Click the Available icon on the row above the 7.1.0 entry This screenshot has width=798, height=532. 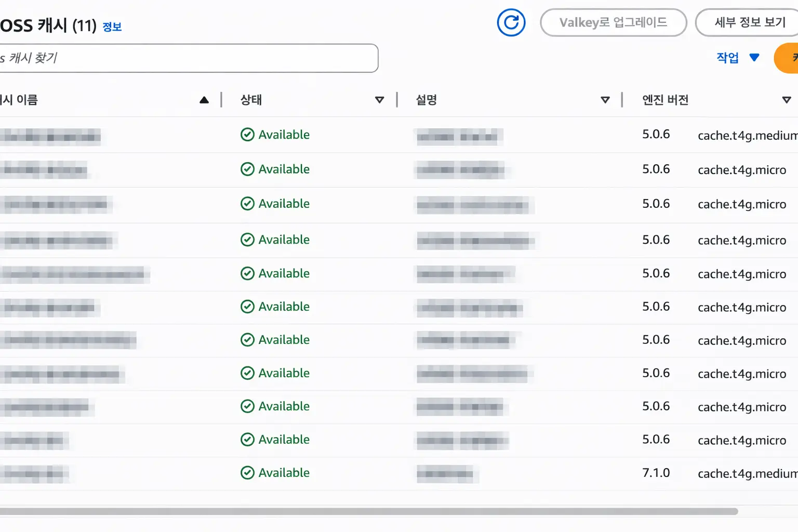pos(247,440)
